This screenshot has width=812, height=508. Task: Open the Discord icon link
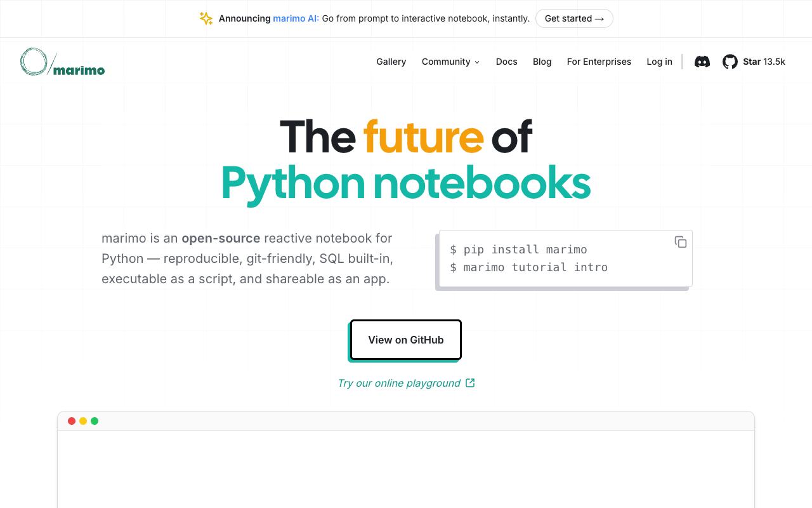coord(702,62)
